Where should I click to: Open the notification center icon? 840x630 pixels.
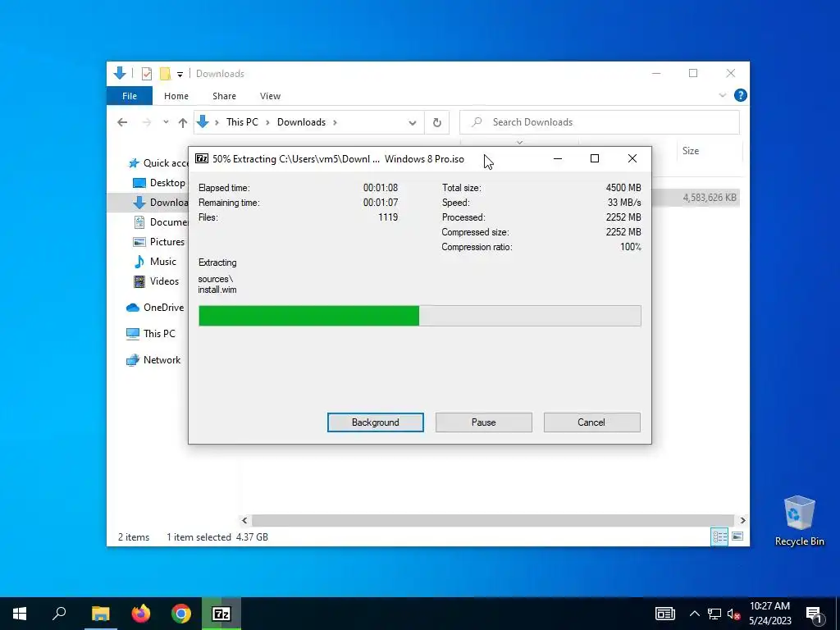pos(814,615)
